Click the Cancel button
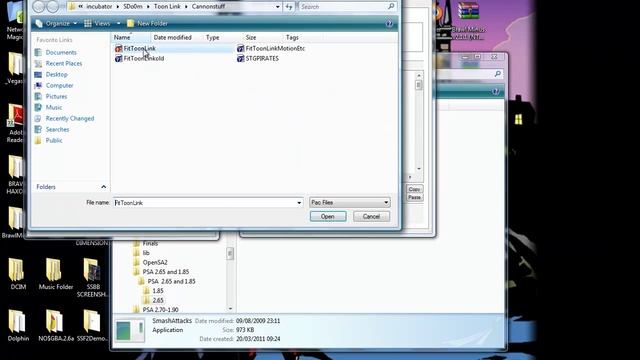The image size is (640, 360). click(371, 217)
